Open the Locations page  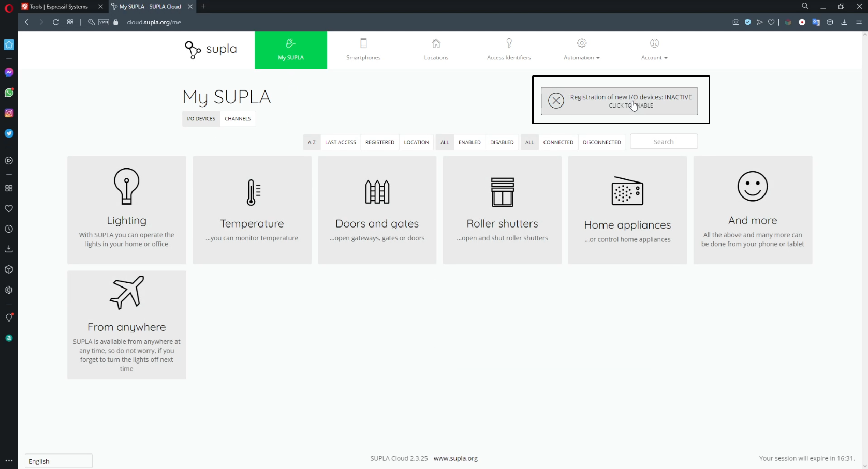pos(436,50)
